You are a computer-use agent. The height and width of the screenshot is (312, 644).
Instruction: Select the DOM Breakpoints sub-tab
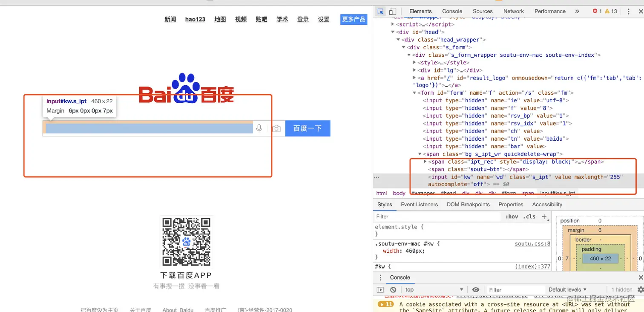468,205
